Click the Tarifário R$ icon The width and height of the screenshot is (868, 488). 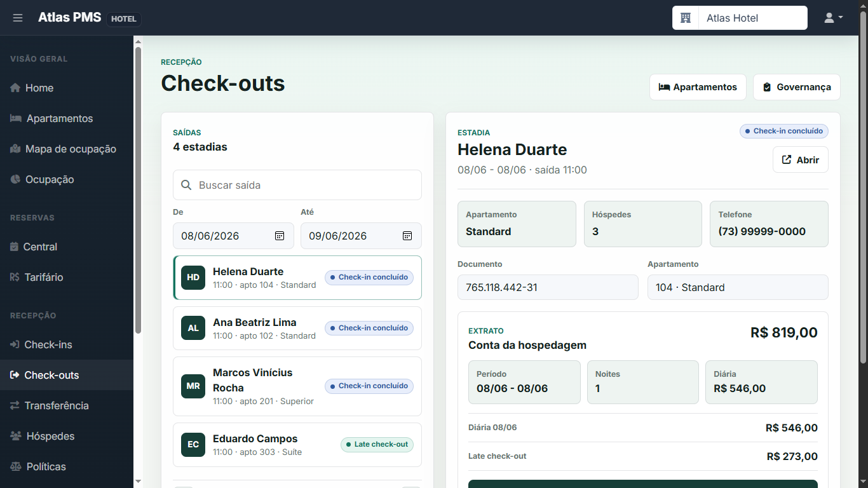pyautogui.click(x=15, y=277)
